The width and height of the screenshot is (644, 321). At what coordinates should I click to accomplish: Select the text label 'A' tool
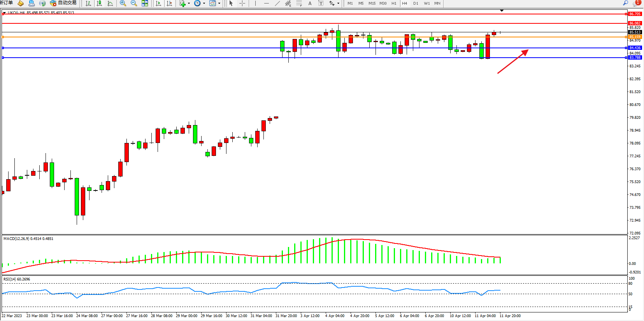tap(310, 4)
